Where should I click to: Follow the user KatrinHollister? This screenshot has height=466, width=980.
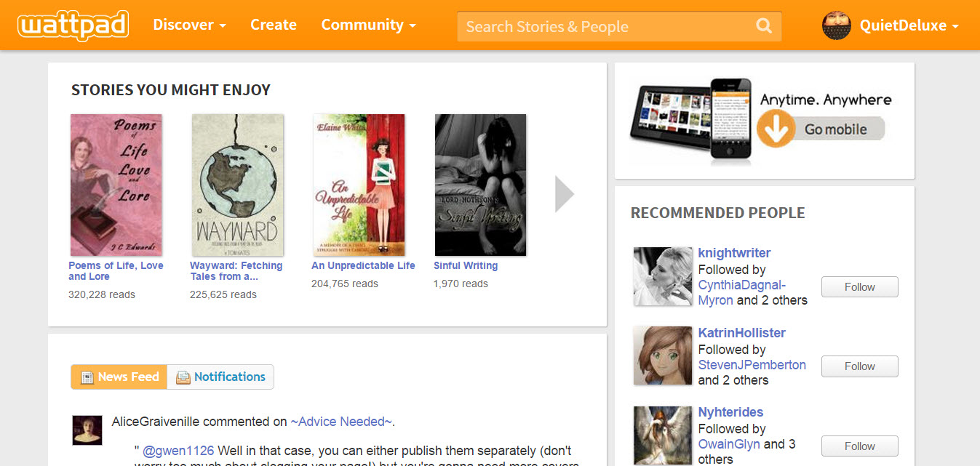point(859,366)
